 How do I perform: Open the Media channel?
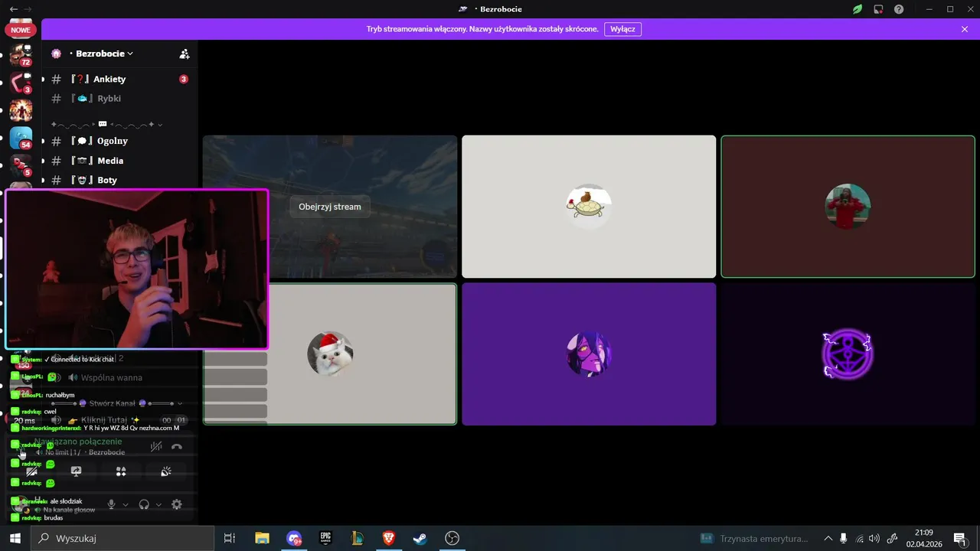[x=119, y=161]
